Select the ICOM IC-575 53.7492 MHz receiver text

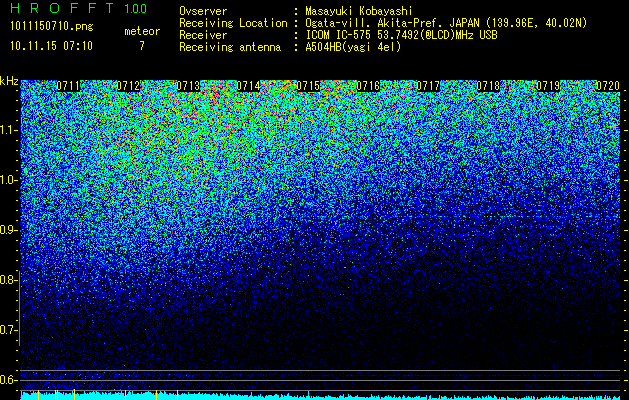coord(402,35)
